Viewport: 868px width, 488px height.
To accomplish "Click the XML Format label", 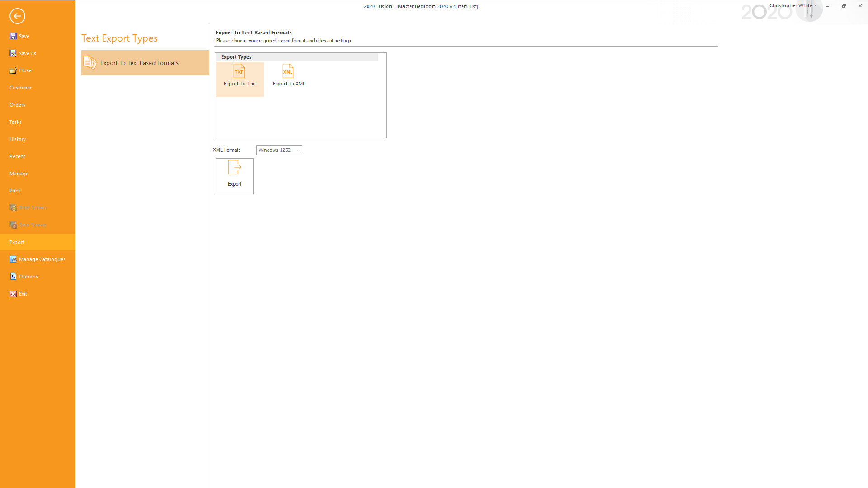I will (x=226, y=150).
